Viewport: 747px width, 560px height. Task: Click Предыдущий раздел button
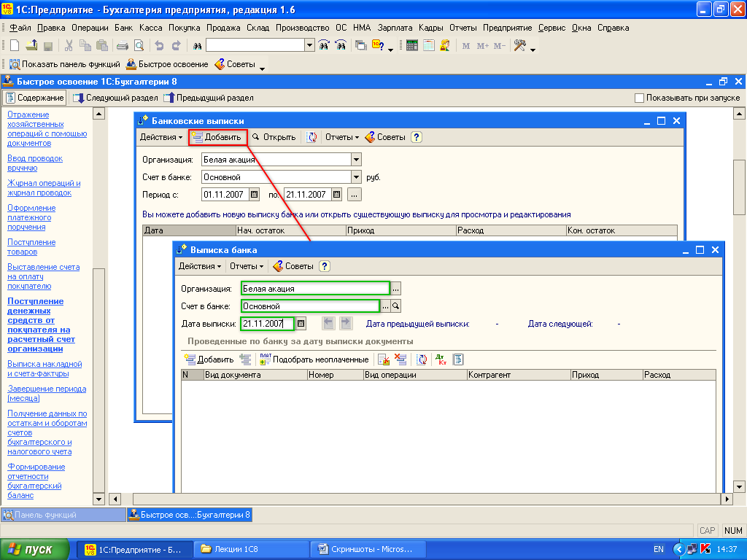(208, 98)
